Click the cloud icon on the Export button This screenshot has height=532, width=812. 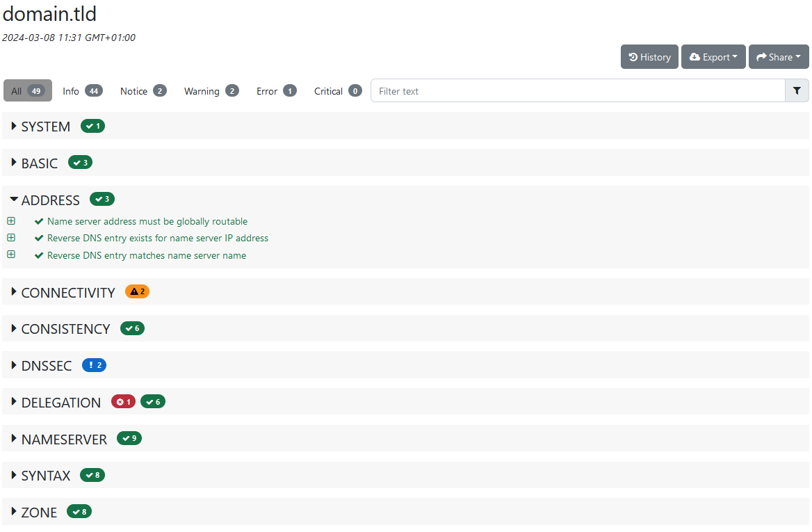(x=695, y=56)
